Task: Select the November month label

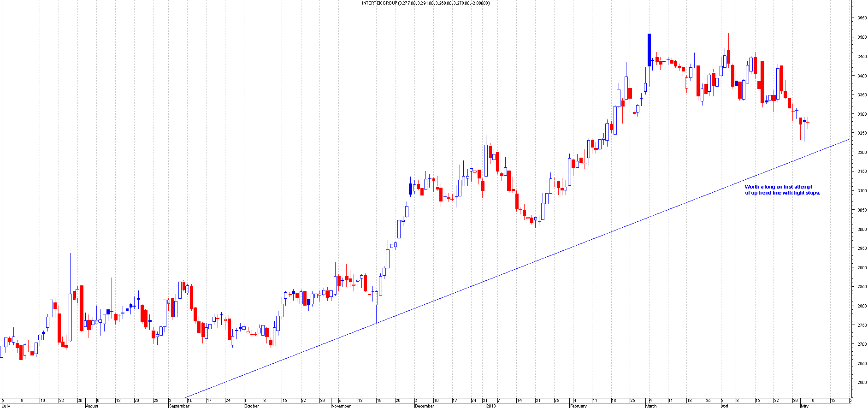Action: pos(341,406)
